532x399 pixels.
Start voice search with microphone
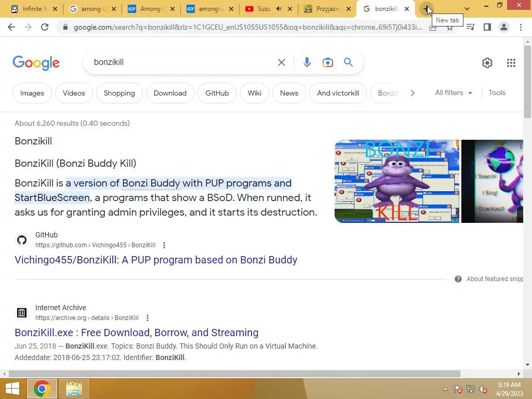point(307,62)
